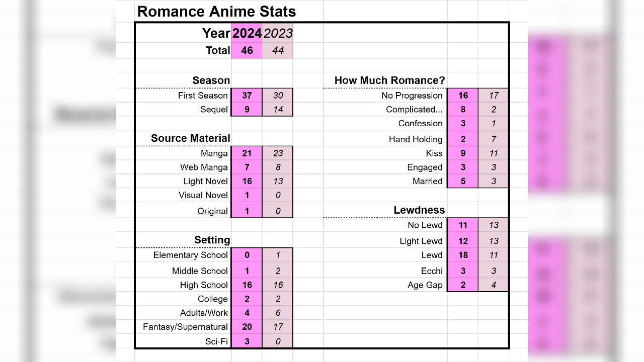Click the Light Novel 2024 value cell
The image size is (644, 362).
[x=247, y=181]
